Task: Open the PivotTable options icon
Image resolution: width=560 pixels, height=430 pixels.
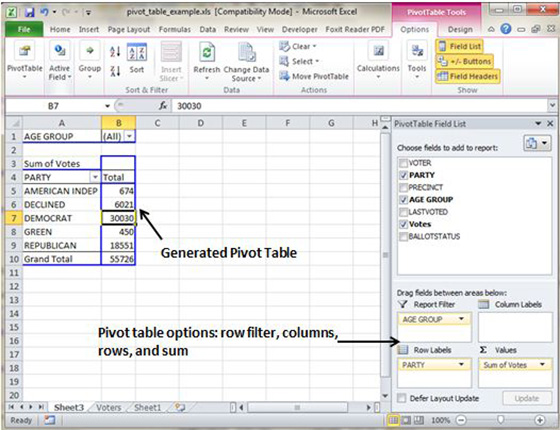Action: click(x=24, y=51)
